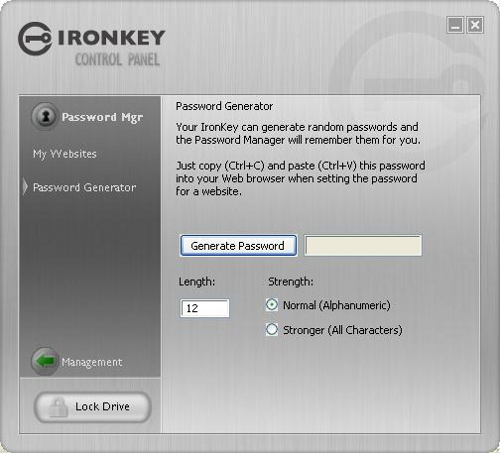Click the "Length:" label

(197, 282)
